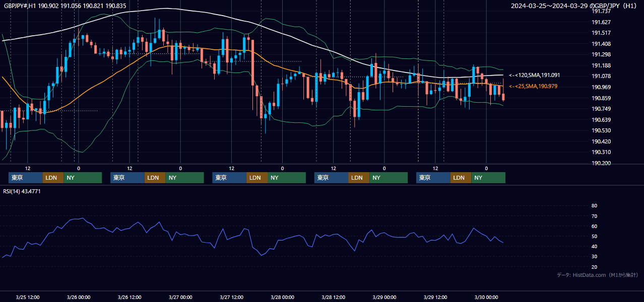The height and width of the screenshot is (302, 644).
Task: Select the 191.408 price axis label
Action: tap(601, 44)
